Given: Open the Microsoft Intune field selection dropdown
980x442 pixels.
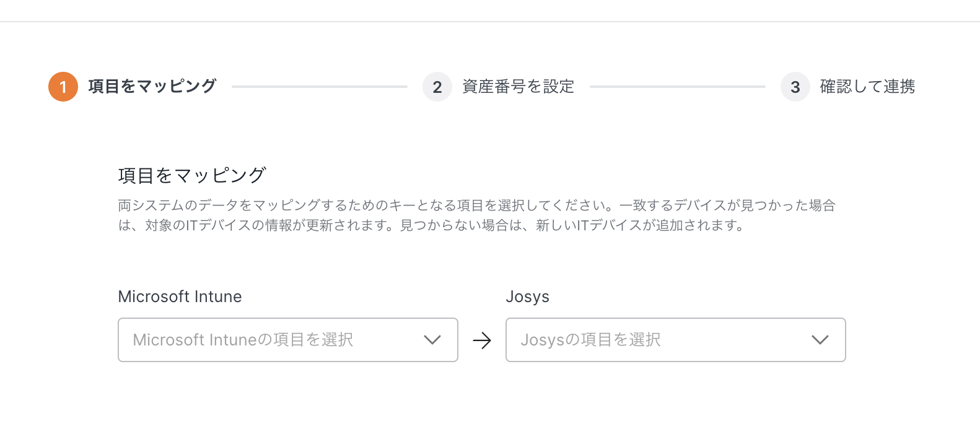Looking at the screenshot, I should (287, 340).
